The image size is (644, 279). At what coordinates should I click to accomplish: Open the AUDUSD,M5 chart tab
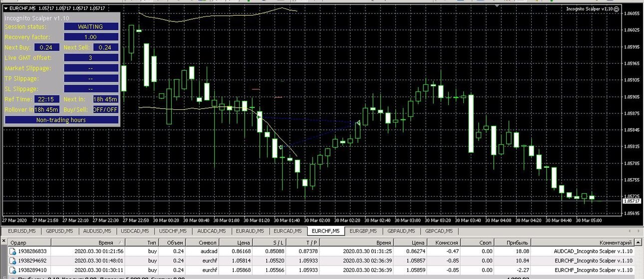click(x=96, y=231)
